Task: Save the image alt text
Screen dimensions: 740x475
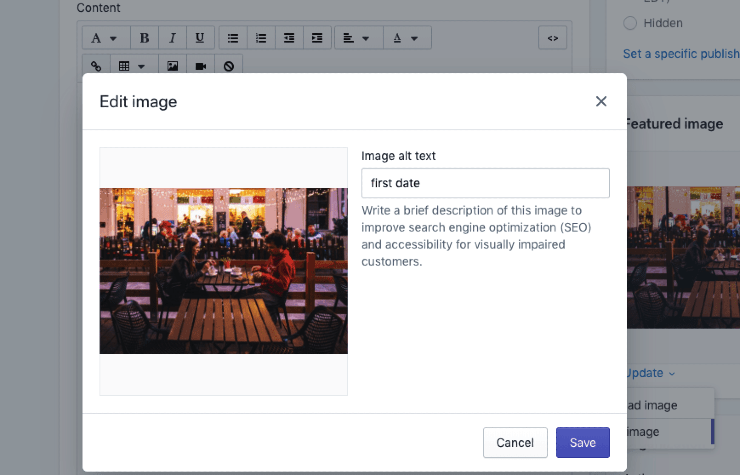Action: tap(582, 442)
